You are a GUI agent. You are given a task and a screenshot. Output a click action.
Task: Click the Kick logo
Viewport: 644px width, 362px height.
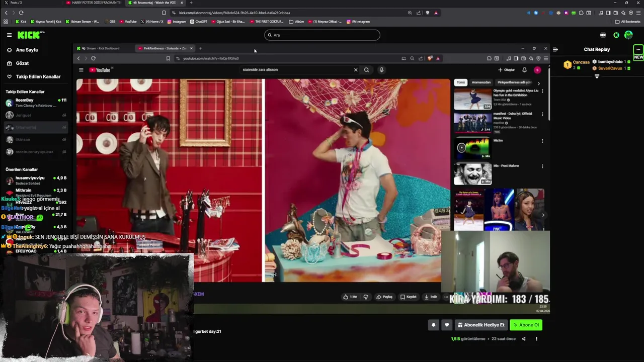31,35
